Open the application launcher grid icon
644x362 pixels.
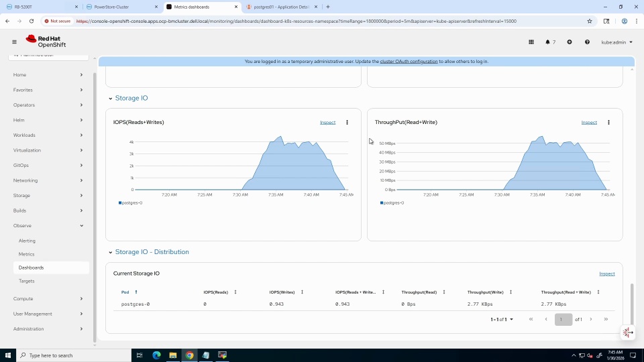coord(531,42)
